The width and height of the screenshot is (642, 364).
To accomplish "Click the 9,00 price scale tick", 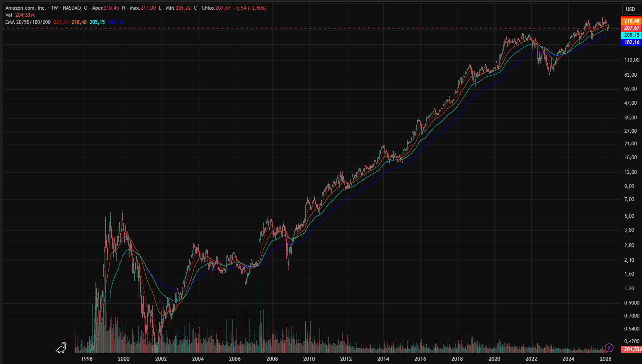I will pos(629,186).
